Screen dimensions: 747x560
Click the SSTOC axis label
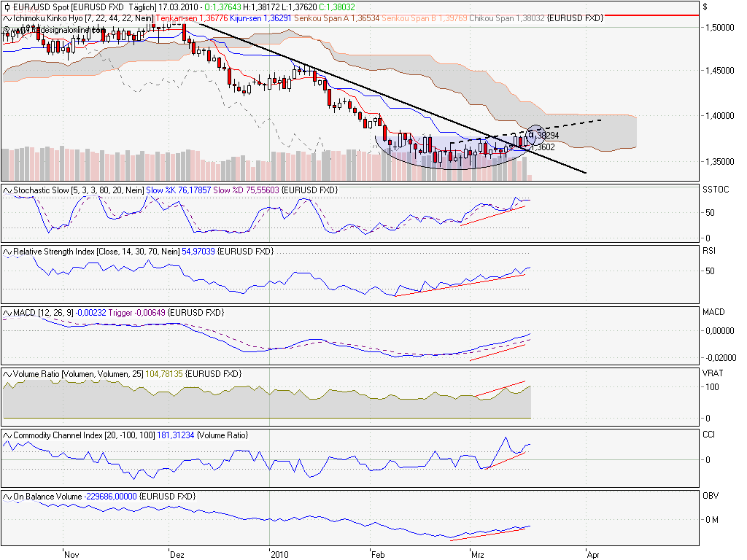coord(714,190)
